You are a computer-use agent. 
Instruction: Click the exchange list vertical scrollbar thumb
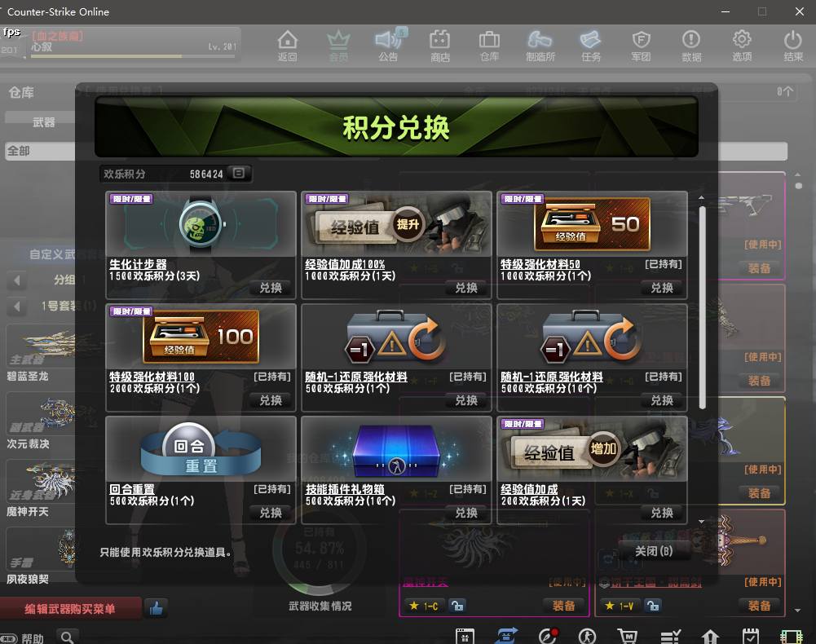point(702,307)
